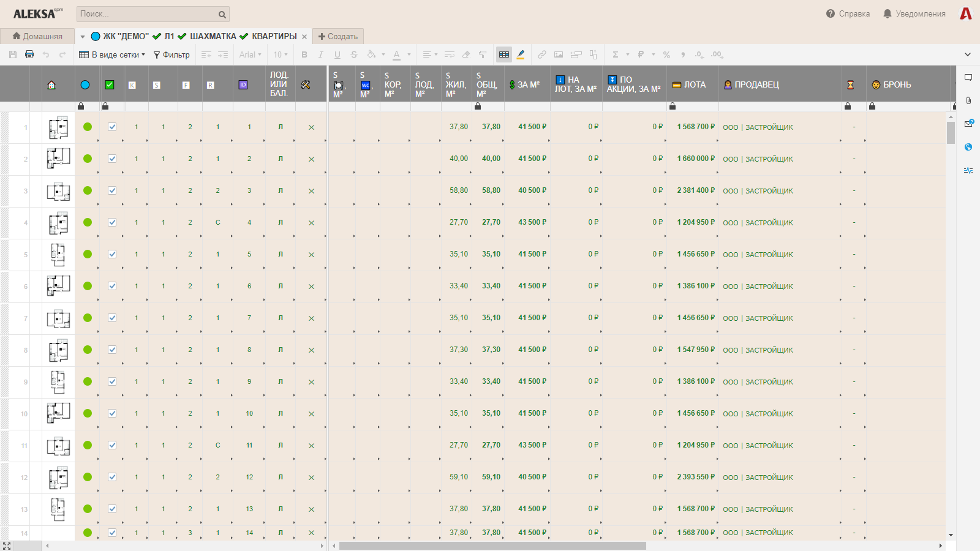Toggle checkbox in row 1
The height and width of the screenshot is (551, 980).
tap(112, 127)
